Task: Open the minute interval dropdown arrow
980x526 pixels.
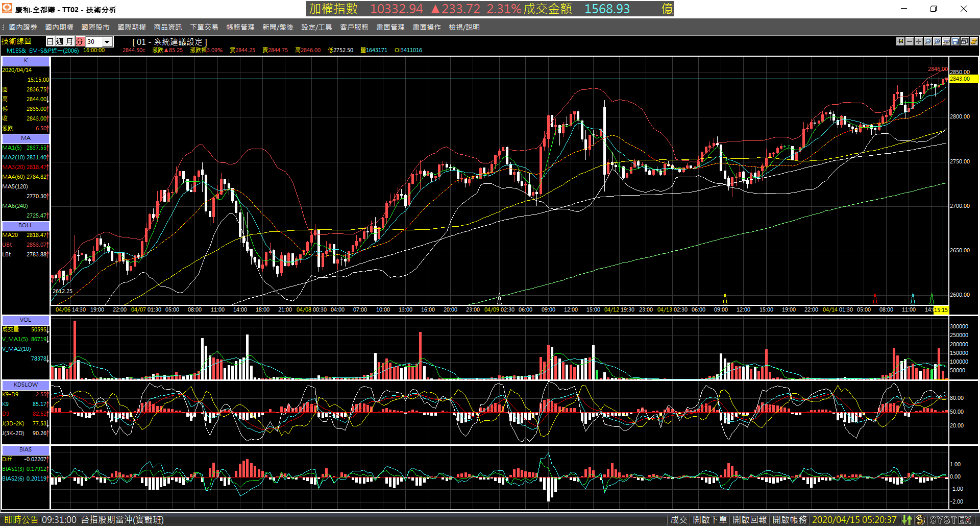Action: click(107, 42)
